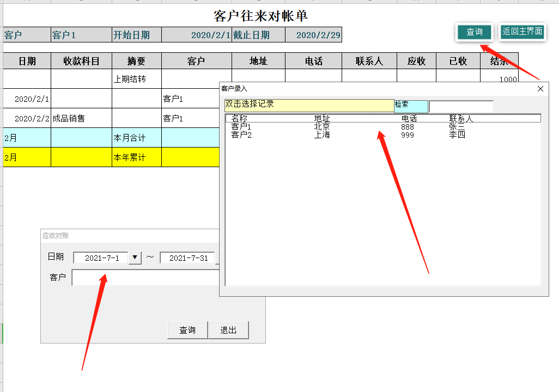
Task: Close the 客户录入 dialog
Action: pyautogui.click(x=540, y=89)
